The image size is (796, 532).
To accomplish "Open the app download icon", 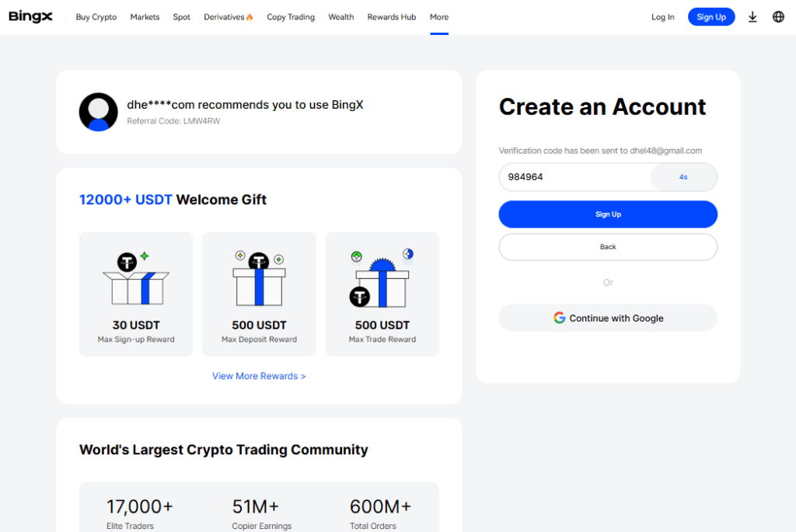I will click(x=752, y=17).
